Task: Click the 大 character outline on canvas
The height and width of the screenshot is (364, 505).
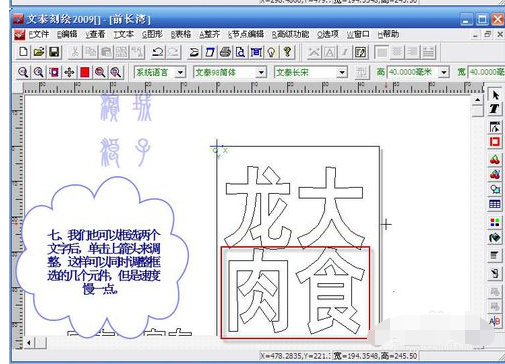Action: (x=330, y=207)
